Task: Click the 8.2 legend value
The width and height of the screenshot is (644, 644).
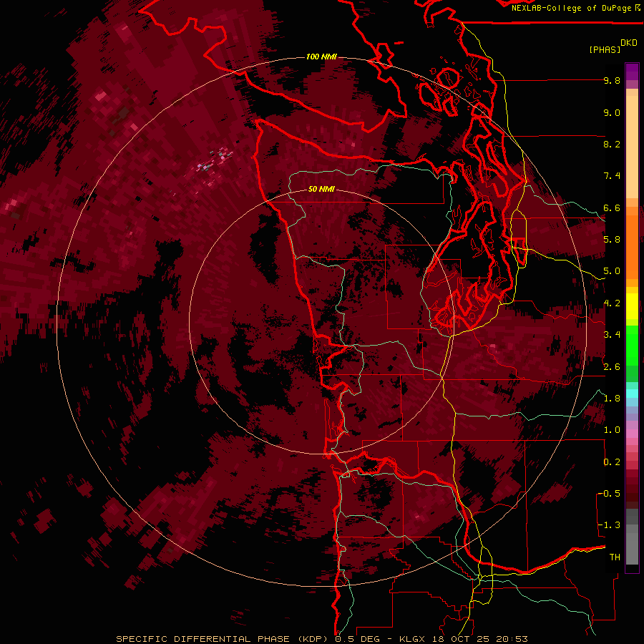Action: pyautogui.click(x=612, y=144)
